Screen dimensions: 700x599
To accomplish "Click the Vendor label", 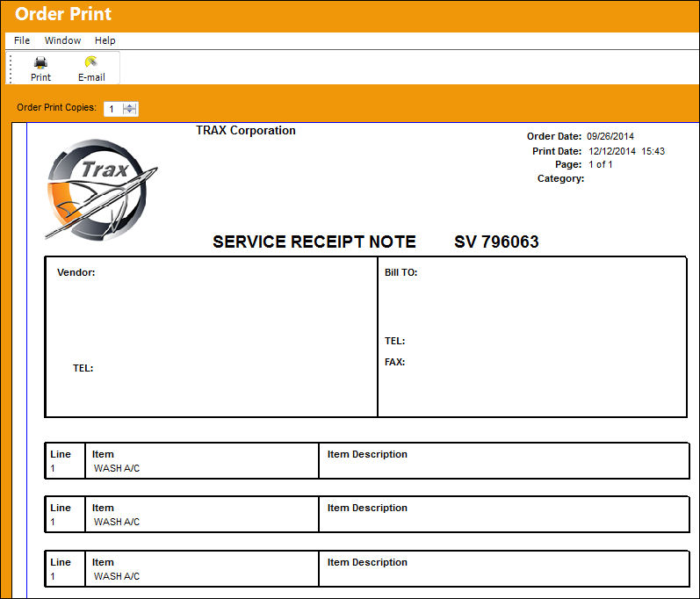I will coord(76,272).
